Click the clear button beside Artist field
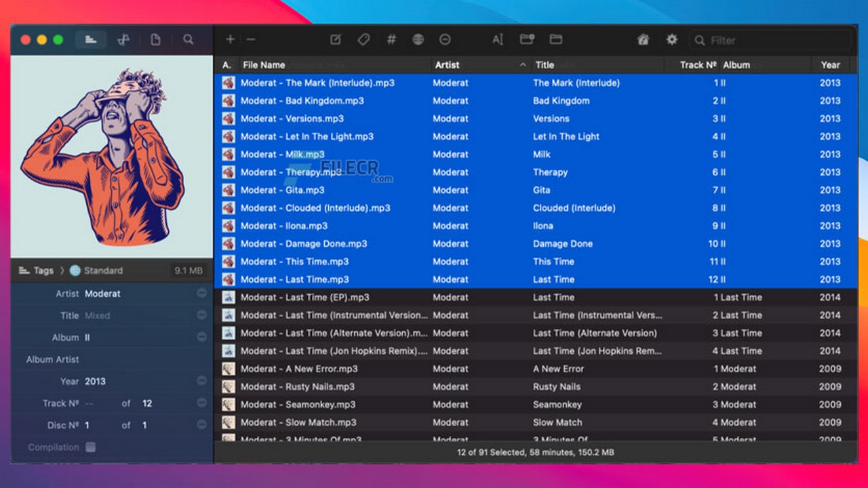Screen dimensions: 868x488 (201, 293)
